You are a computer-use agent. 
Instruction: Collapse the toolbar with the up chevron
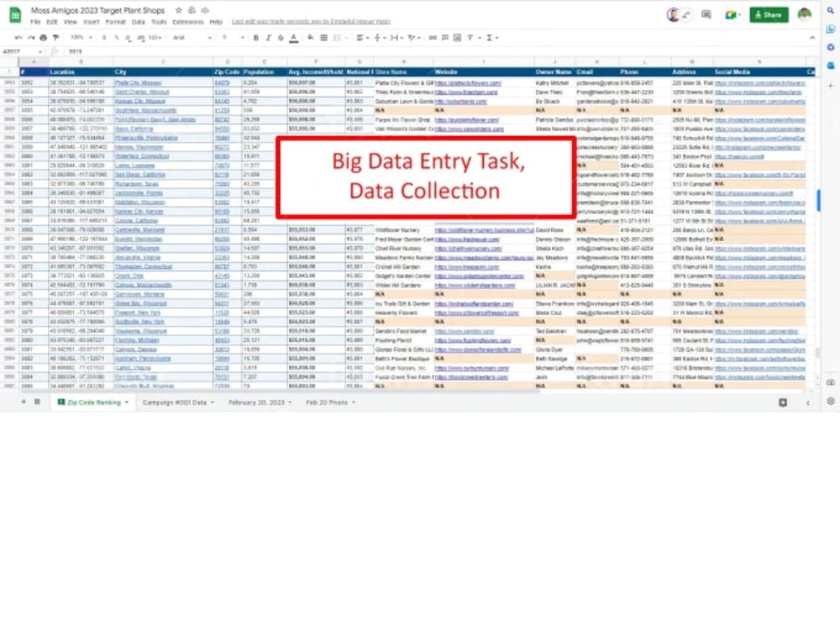(812, 38)
